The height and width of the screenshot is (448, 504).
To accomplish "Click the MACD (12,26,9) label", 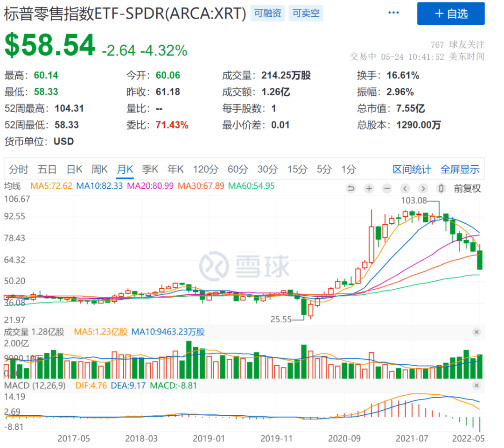I will click(35, 385).
